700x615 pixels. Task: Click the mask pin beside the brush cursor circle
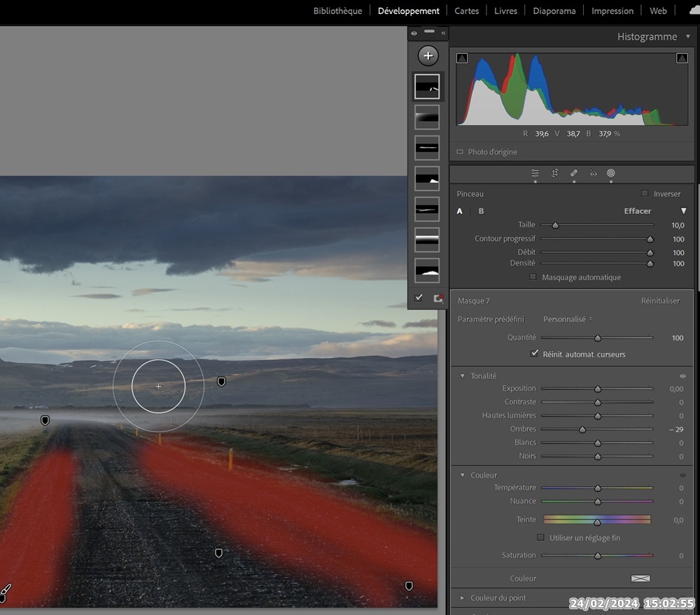click(221, 382)
